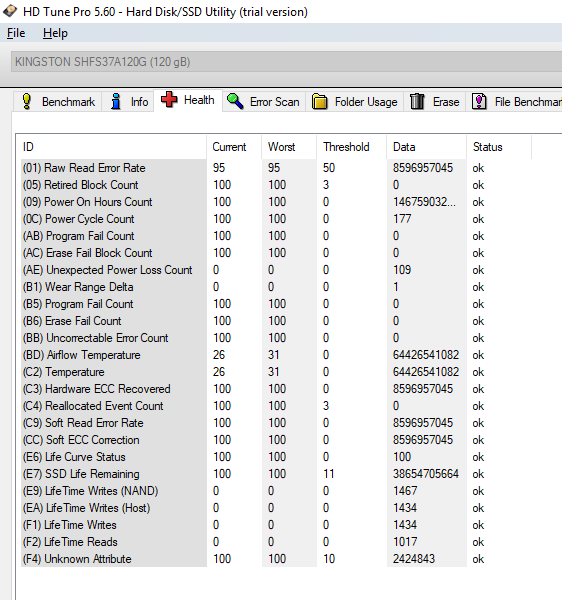Switch to the Error Scan tab
The image size is (562, 600).
(264, 102)
